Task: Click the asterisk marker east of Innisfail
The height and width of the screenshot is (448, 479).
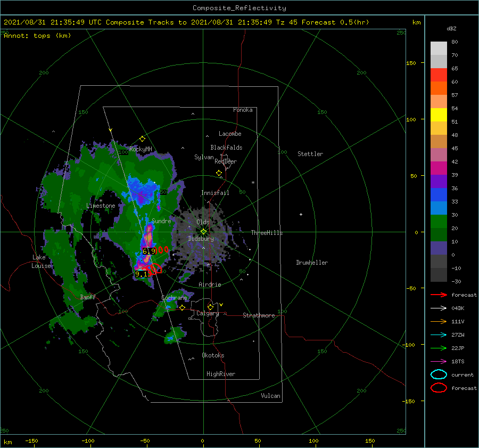Action: (253, 183)
